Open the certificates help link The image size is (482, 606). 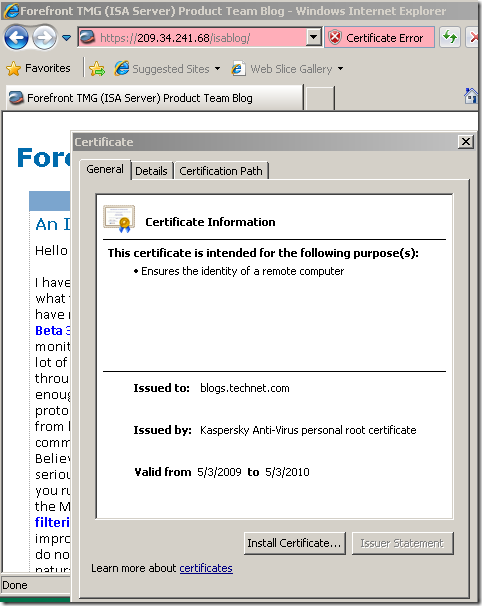click(206, 568)
